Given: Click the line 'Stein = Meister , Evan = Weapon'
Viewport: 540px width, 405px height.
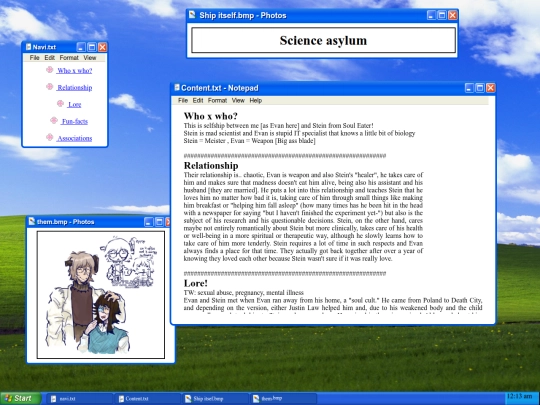Looking at the screenshot, I should [249, 141].
